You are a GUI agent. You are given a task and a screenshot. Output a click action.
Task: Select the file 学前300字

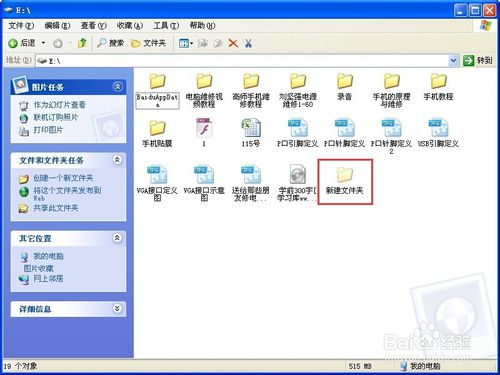298,183
